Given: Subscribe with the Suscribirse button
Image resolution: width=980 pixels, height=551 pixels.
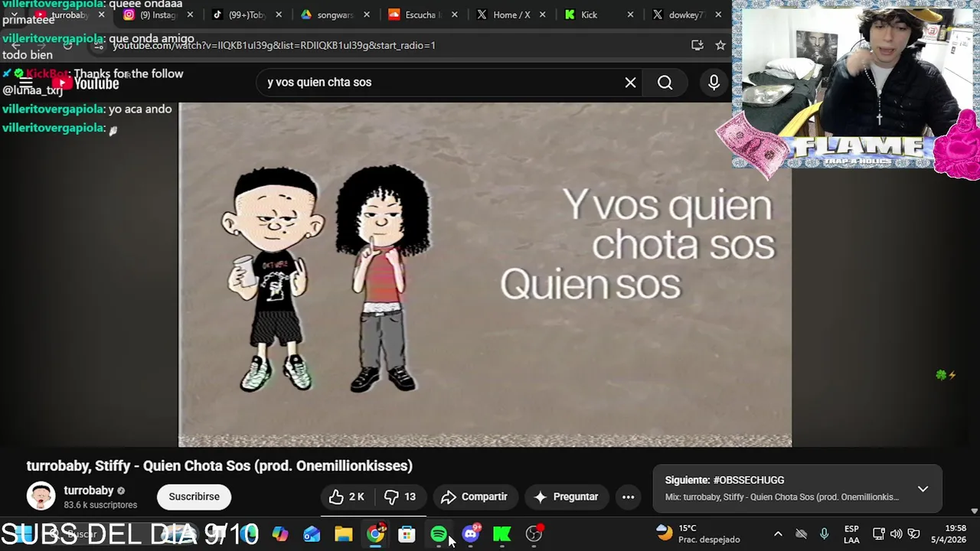Looking at the screenshot, I should tap(194, 497).
